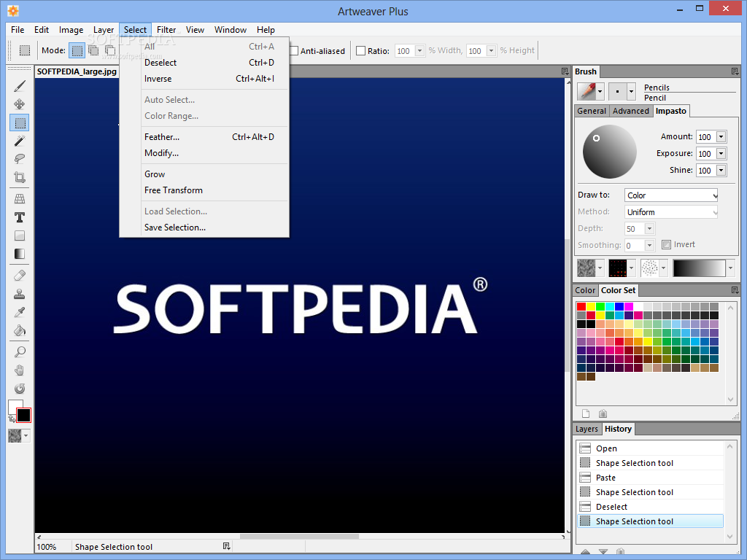Select the Zoom tool

tap(20, 352)
